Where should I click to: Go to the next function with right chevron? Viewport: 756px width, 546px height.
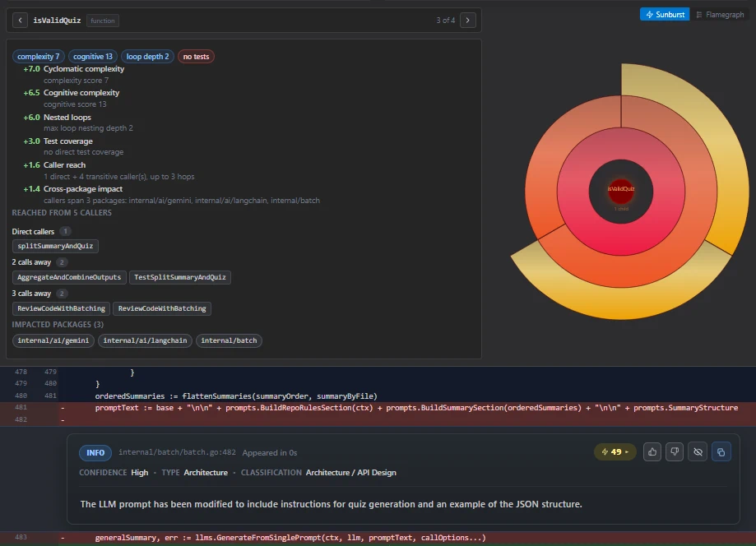[x=468, y=21]
